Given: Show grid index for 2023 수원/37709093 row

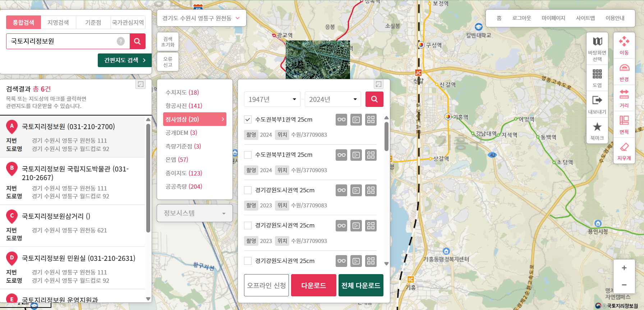Looking at the screenshot, I should tap(371, 226).
